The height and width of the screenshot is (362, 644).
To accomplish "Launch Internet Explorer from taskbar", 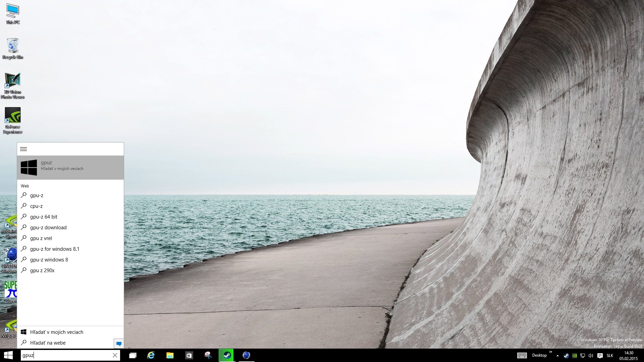I will (x=151, y=355).
